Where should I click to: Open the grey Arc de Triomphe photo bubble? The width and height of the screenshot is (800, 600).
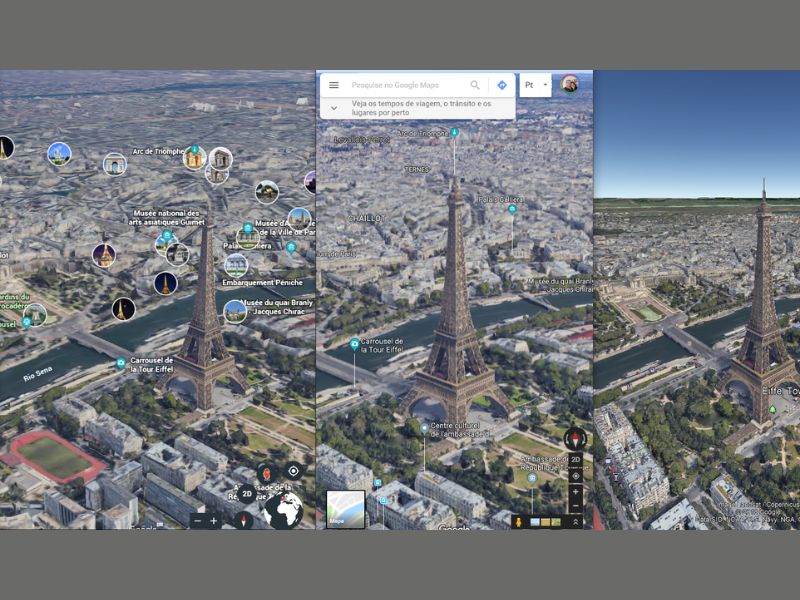tap(220, 159)
